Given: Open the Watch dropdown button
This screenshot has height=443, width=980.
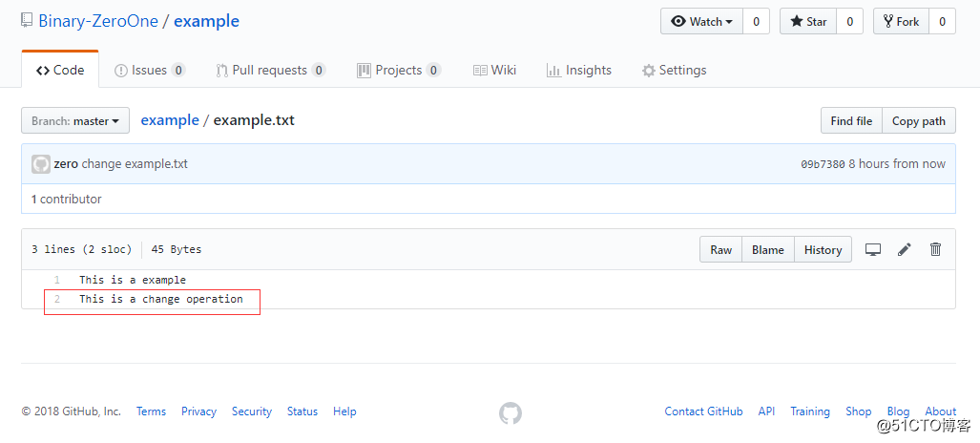Looking at the screenshot, I should (x=701, y=21).
